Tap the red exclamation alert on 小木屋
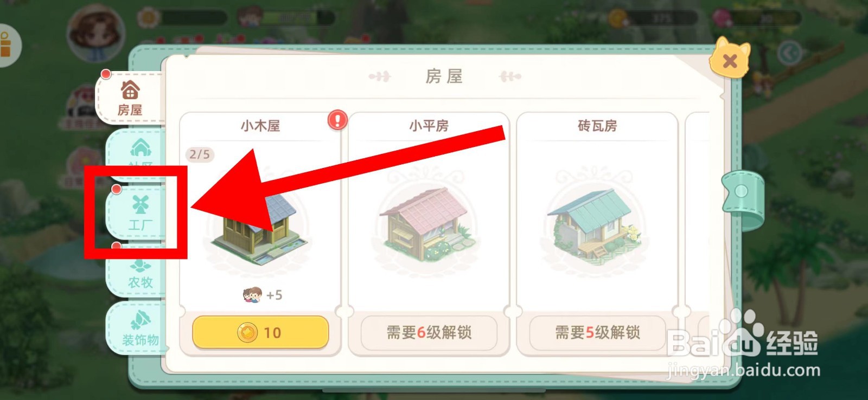Screen dimensions: 868x400 (337, 119)
